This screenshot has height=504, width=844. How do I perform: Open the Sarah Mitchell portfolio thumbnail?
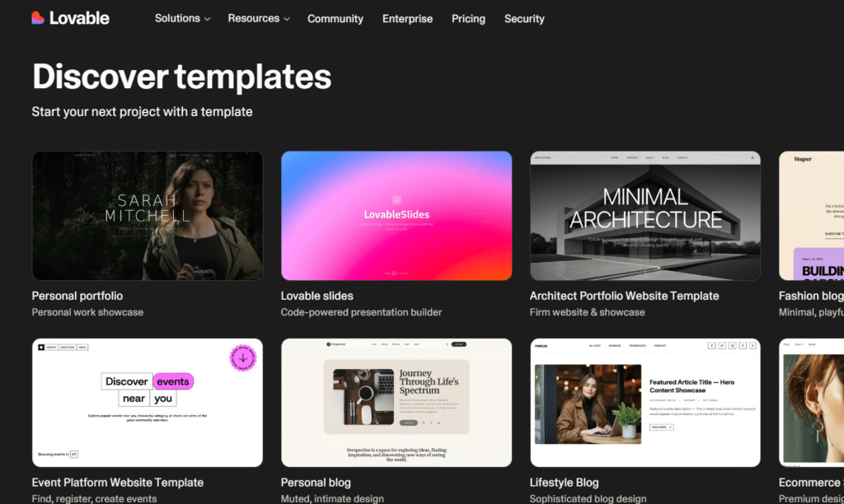click(x=148, y=216)
